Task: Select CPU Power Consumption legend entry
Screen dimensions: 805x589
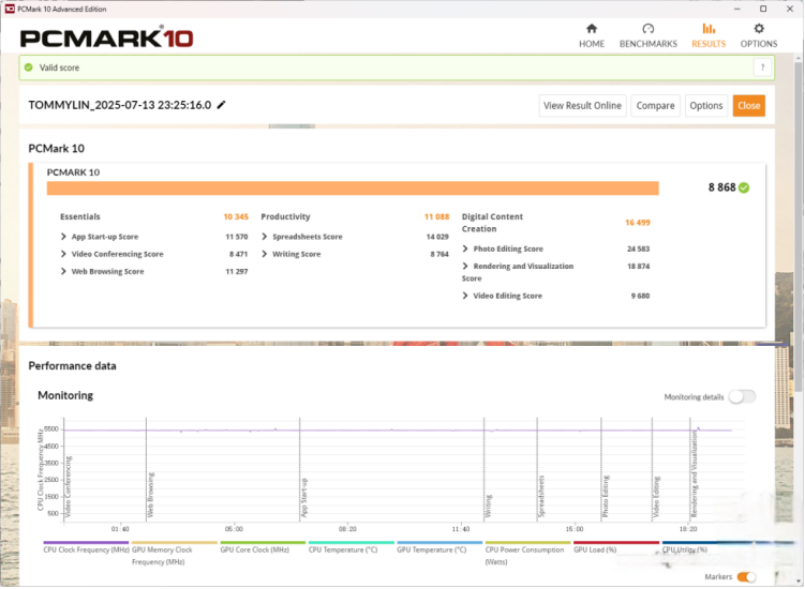Action: click(528, 553)
